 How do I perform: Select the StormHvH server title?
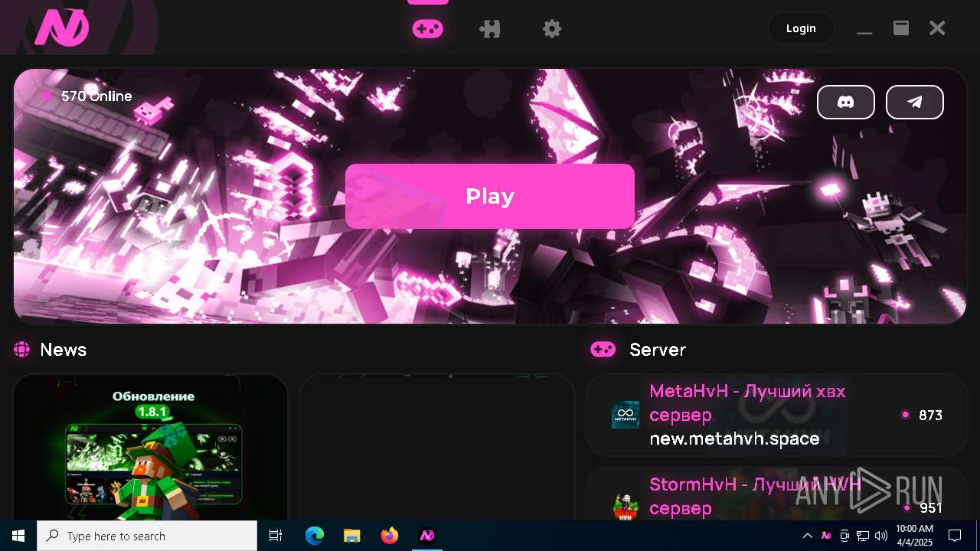tap(755, 496)
